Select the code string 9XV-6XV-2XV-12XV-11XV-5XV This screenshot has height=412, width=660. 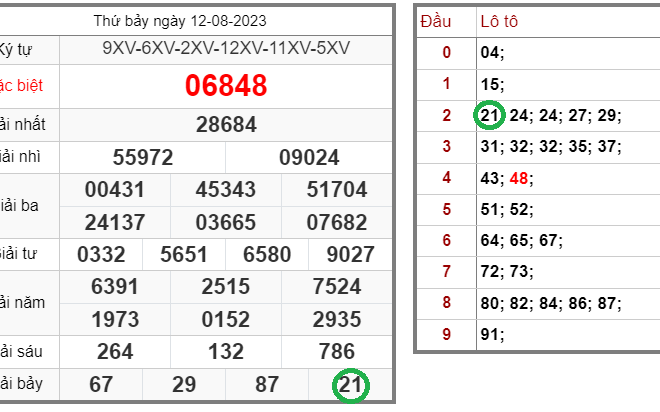point(226,49)
